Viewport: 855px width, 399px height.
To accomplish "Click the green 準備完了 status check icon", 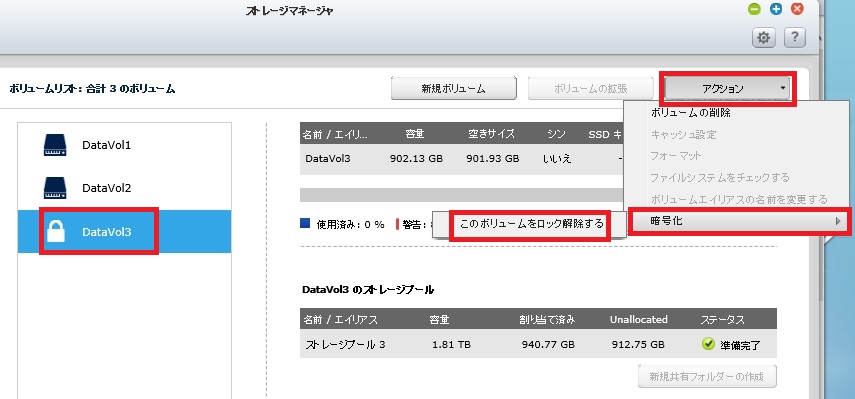I will click(x=708, y=344).
